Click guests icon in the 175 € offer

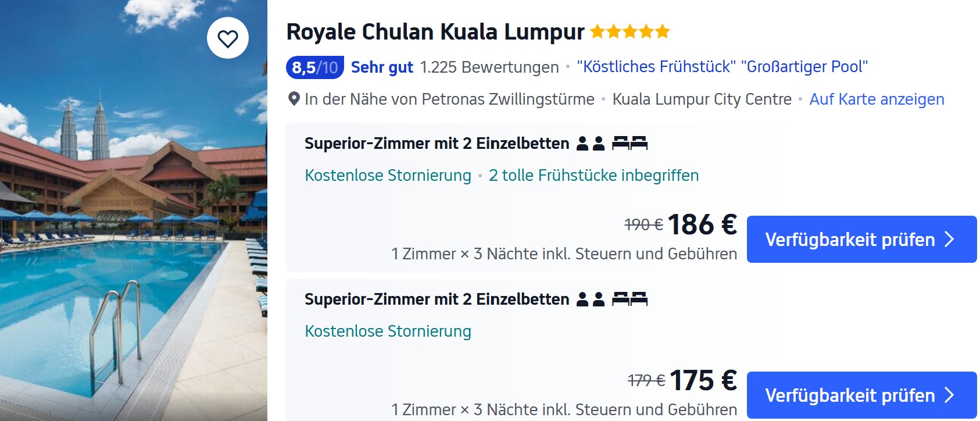pos(591,299)
